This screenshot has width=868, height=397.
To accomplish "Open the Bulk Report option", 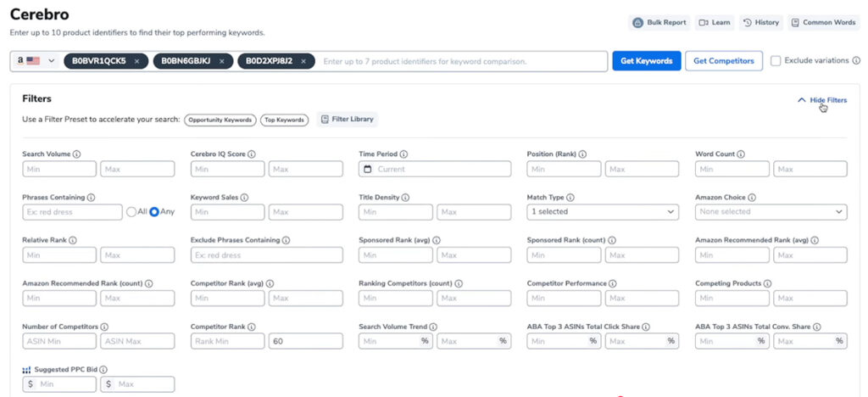I will coord(659,23).
